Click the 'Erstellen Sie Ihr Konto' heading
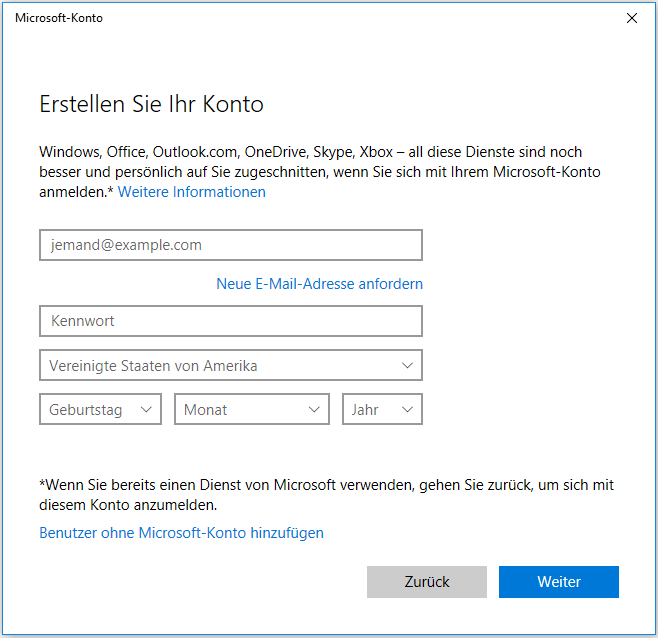Viewport: 658px width, 638px height. (x=151, y=104)
